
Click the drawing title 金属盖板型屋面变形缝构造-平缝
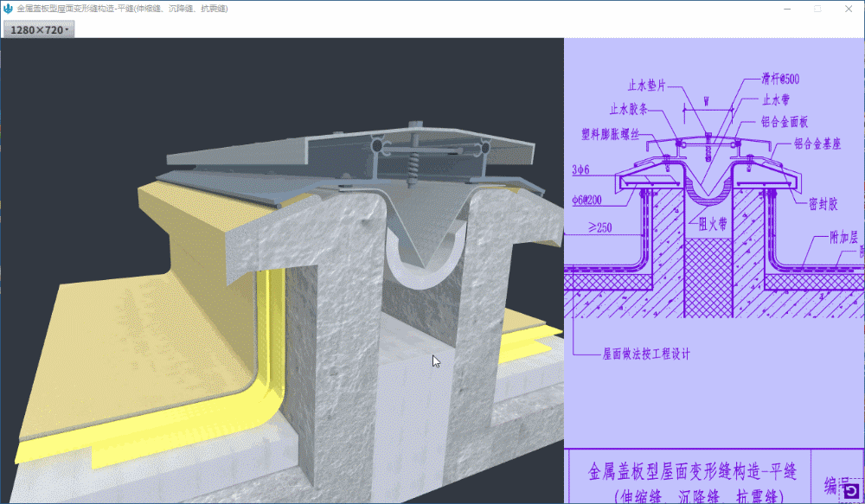(692, 471)
